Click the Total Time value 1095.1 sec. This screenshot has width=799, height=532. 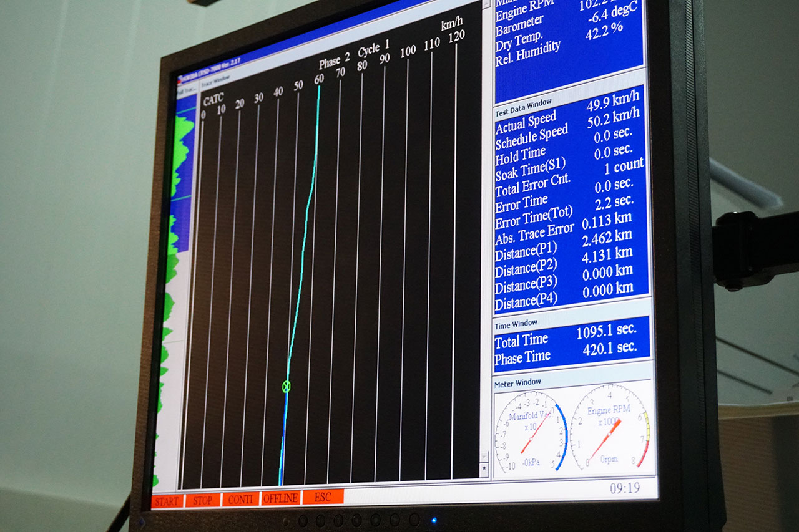[605, 331]
